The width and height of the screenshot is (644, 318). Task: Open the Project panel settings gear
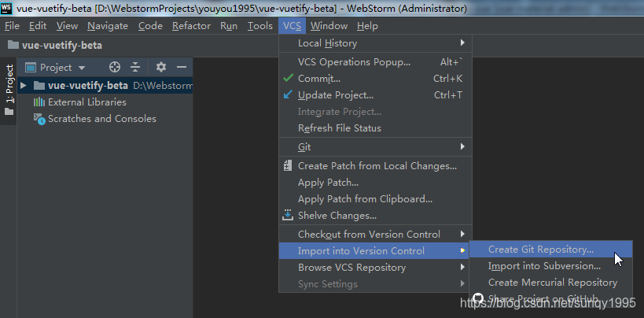click(x=161, y=67)
